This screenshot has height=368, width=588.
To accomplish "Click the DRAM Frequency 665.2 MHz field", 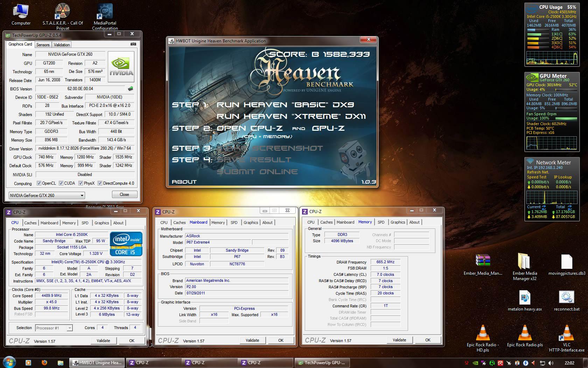I will [385, 262].
